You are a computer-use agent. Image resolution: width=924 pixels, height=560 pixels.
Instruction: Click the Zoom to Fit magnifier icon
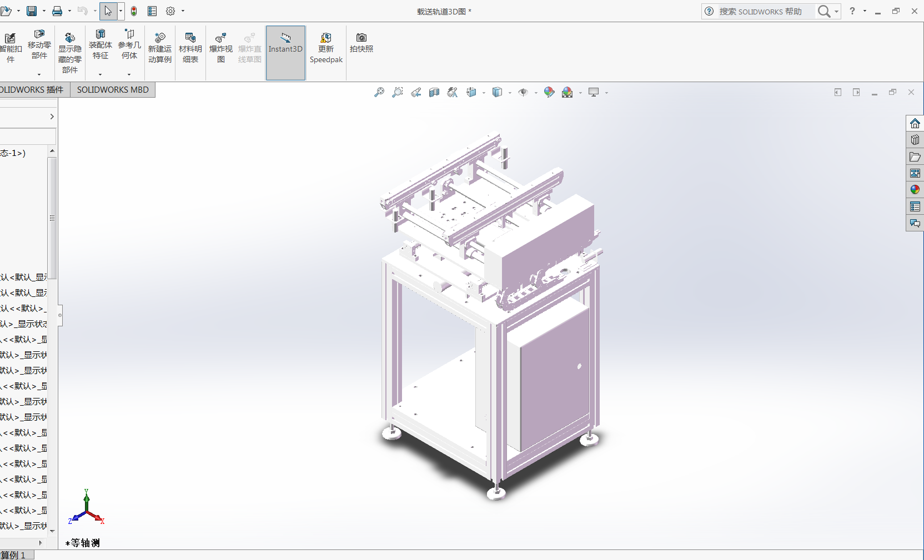(379, 92)
